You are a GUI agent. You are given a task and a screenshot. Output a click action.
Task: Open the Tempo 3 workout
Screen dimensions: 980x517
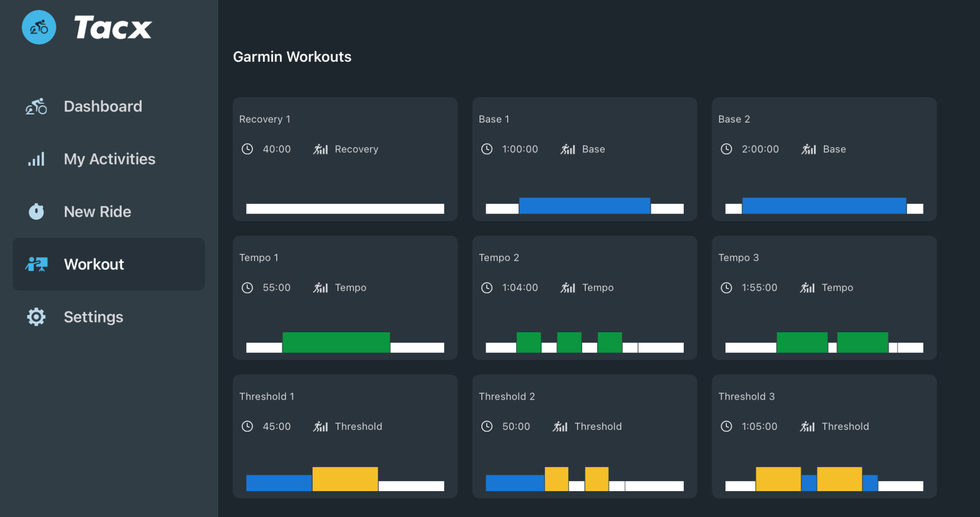click(x=824, y=298)
